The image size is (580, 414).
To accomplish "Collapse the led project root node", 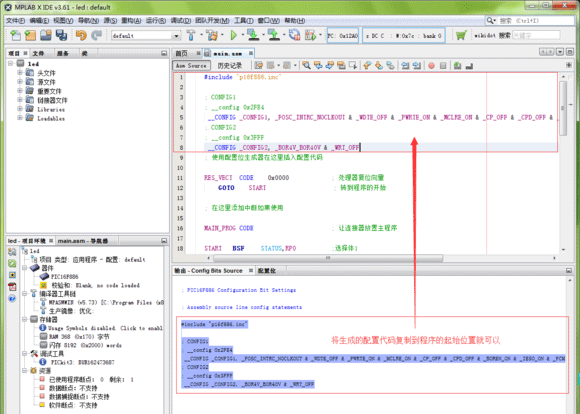I will (11, 64).
